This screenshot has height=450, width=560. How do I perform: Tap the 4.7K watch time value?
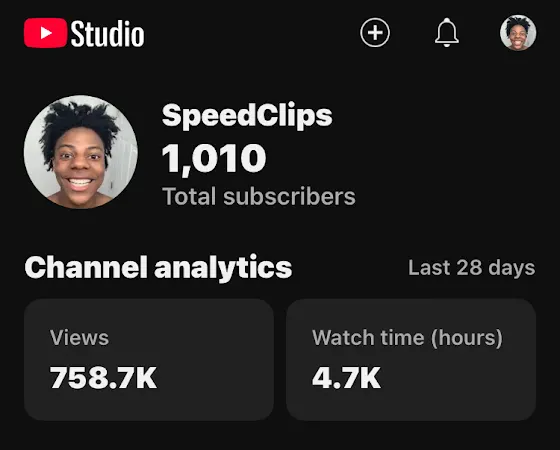[346, 378]
